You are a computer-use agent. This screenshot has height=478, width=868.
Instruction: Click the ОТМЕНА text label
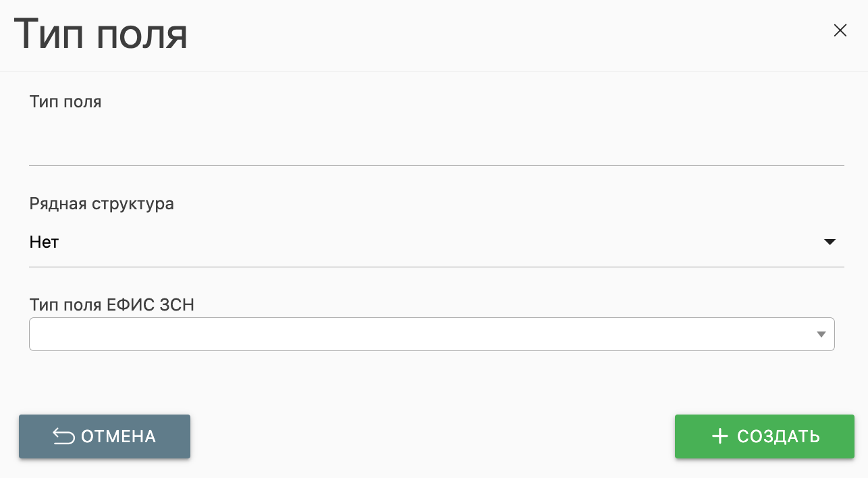(x=118, y=437)
